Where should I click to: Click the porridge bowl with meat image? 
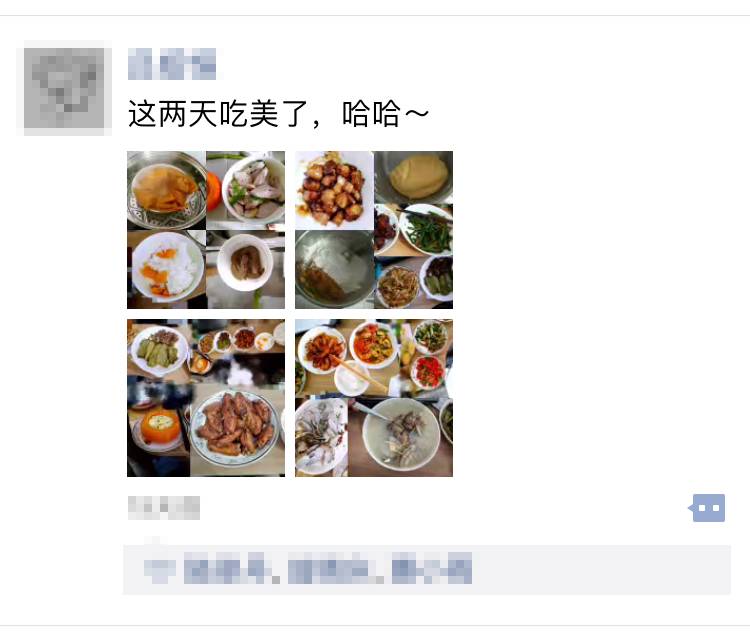(x=400, y=436)
